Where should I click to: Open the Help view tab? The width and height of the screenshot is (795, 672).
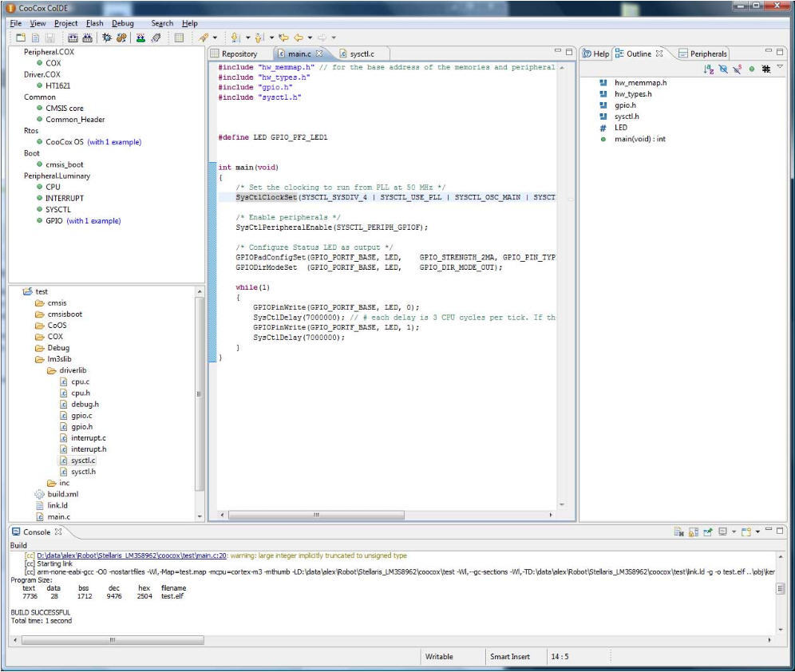[x=595, y=53]
